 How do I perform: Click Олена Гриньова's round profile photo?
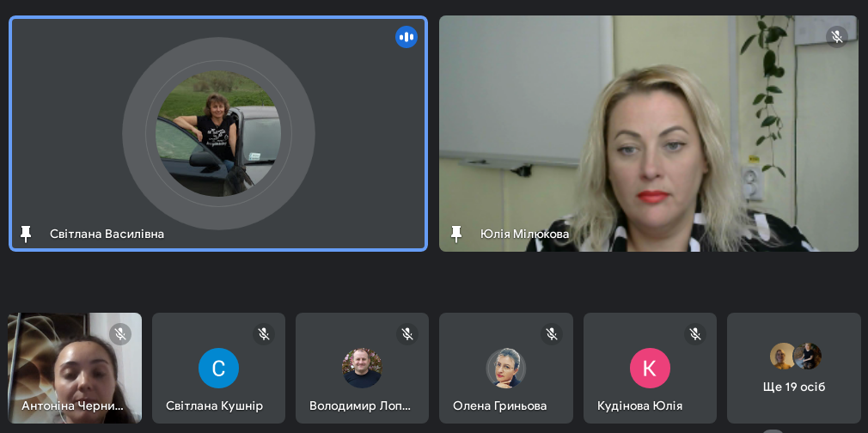505,368
